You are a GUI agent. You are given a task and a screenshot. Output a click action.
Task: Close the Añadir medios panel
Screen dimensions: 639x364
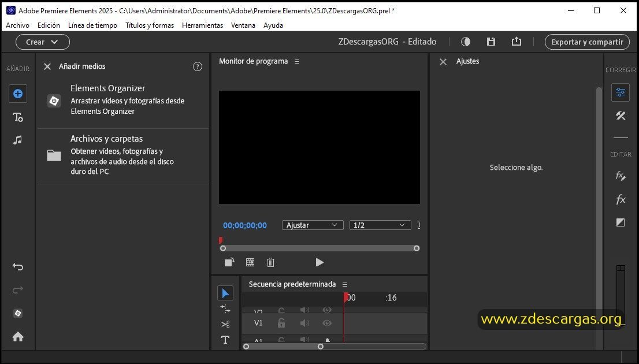(47, 66)
